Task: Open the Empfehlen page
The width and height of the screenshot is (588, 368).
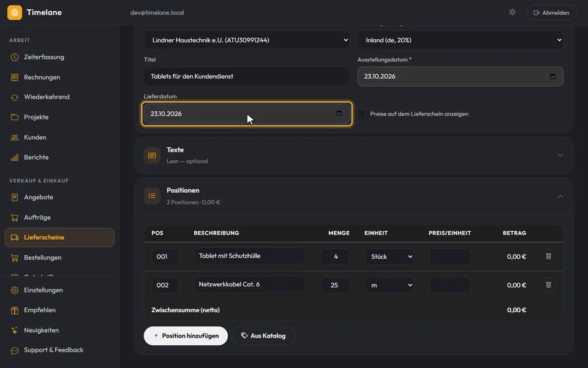Action: pos(59,310)
